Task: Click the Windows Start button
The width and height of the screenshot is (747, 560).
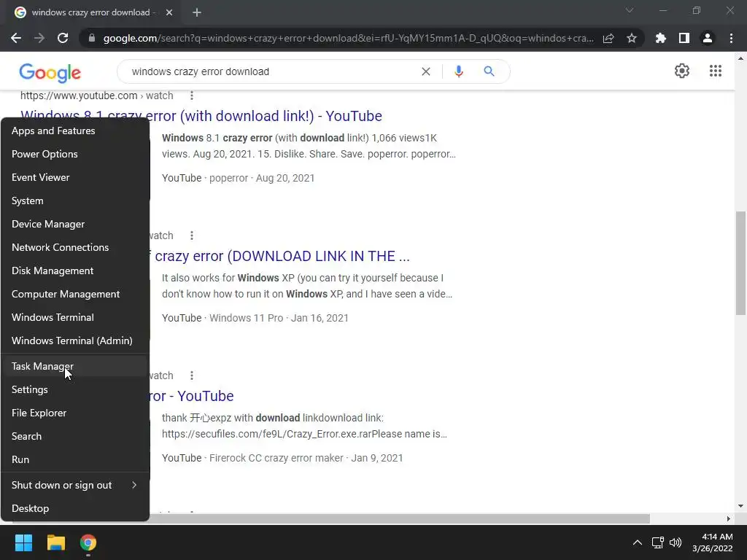Action: [23, 542]
